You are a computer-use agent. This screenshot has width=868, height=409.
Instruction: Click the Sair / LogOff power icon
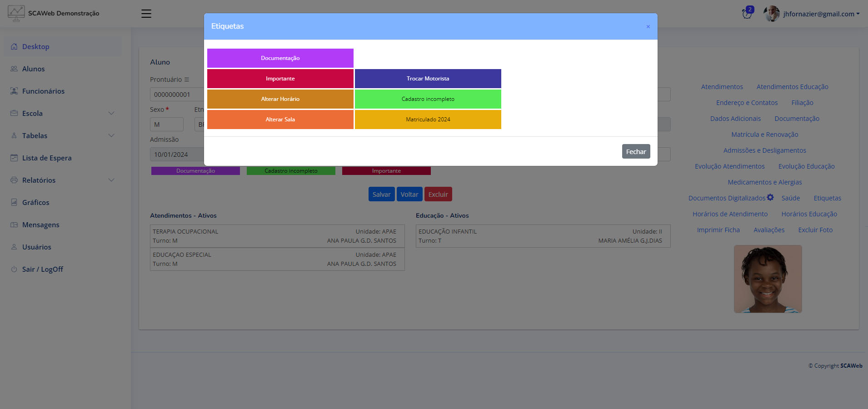(14, 269)
